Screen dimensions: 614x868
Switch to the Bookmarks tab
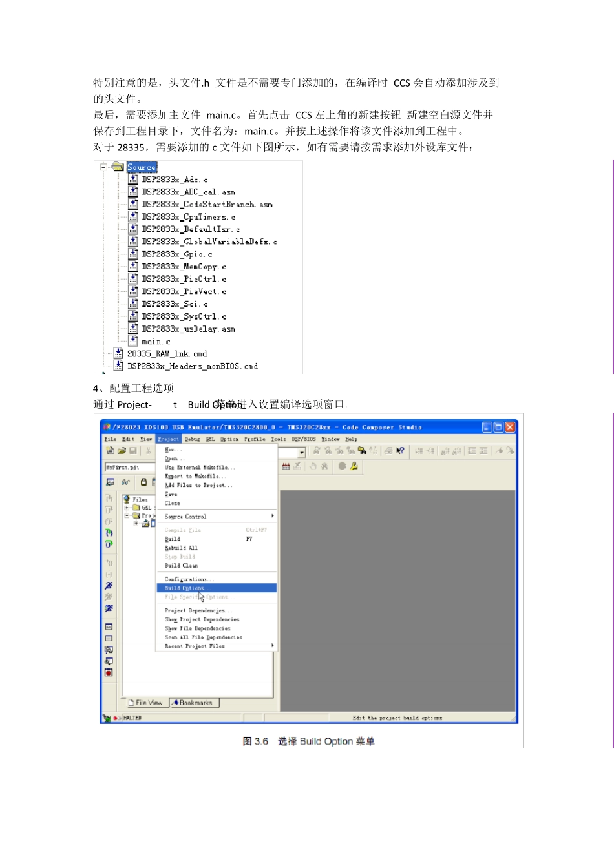[x=194, y=703]
